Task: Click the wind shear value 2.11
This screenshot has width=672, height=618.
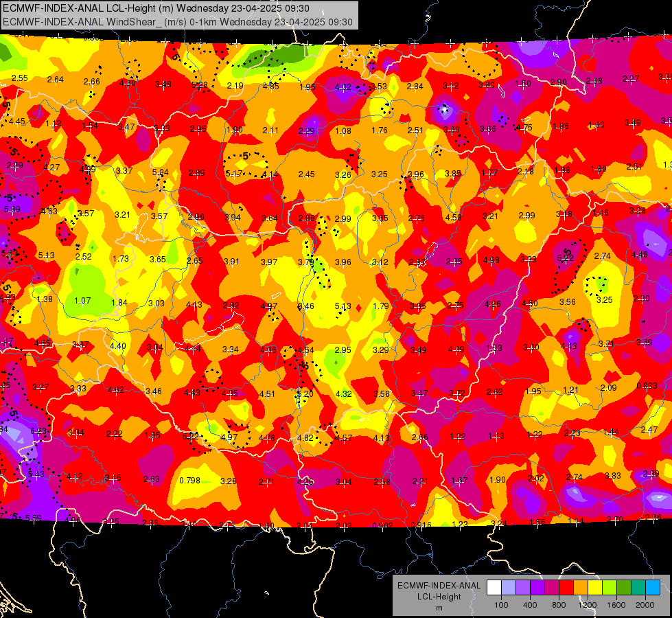Action: tap(270, 130)
